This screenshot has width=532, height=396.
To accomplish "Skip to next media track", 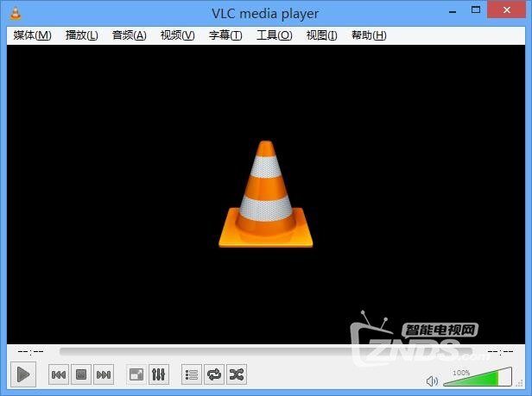I will click(x=104, y=374).
